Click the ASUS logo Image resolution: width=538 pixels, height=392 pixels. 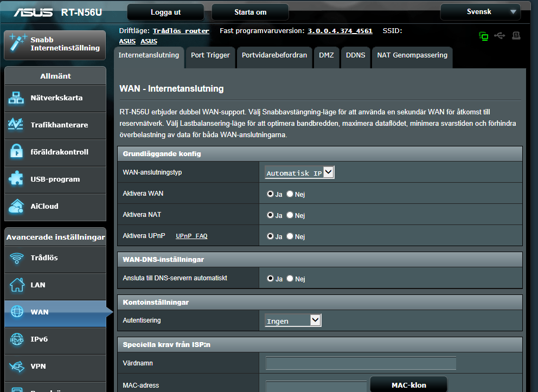(x=33, y=12)
